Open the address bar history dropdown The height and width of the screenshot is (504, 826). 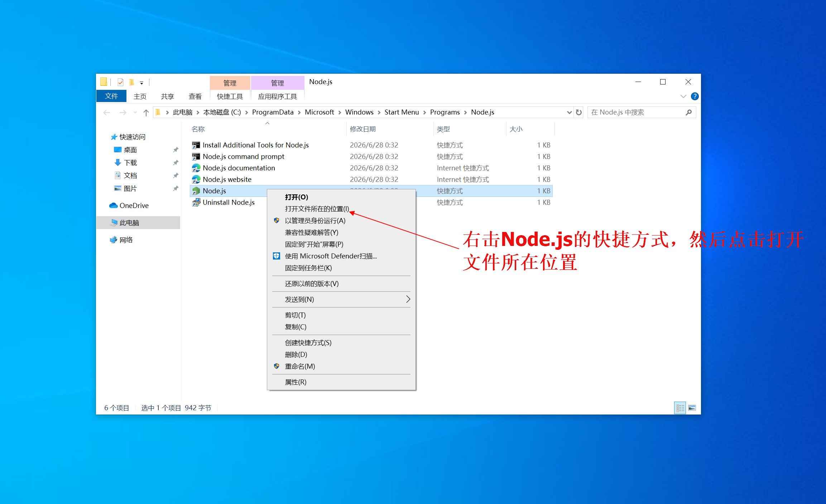click(x=569, y=112)
